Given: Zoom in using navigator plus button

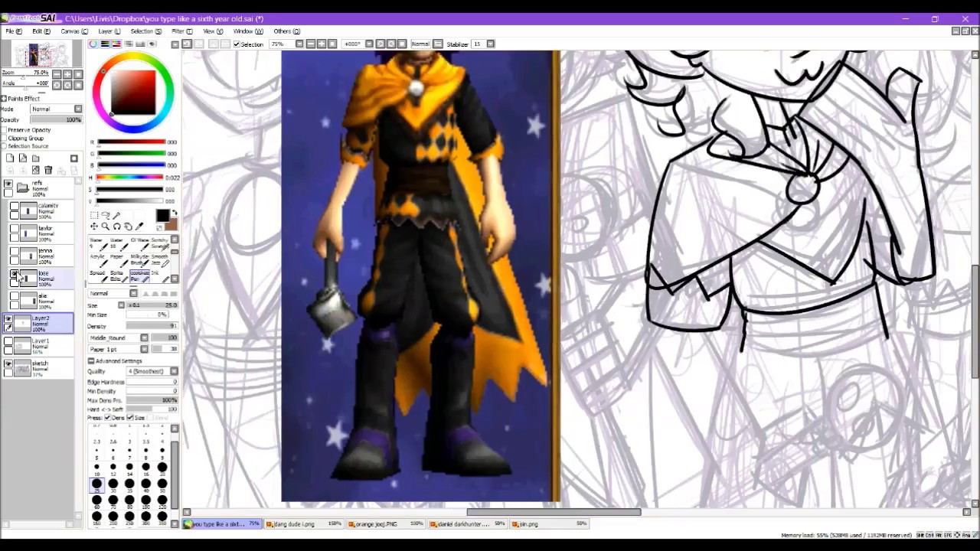Looking at the screenshot, I should 67,74.
